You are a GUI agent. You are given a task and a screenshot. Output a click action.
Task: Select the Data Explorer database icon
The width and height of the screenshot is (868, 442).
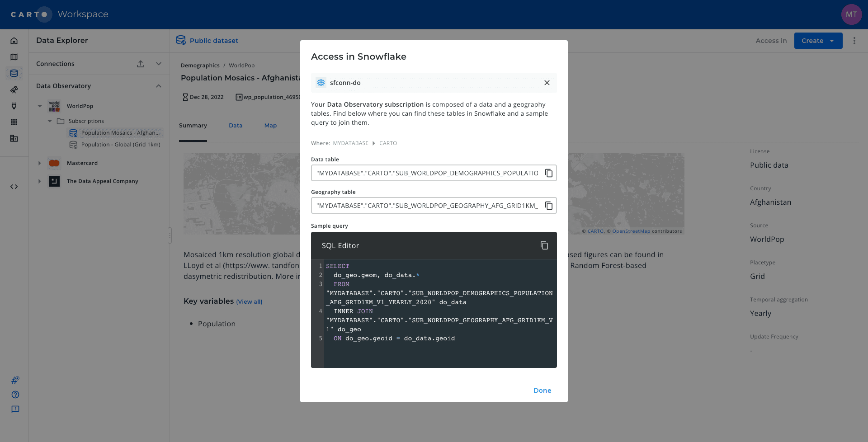click(x=14, y=73)
